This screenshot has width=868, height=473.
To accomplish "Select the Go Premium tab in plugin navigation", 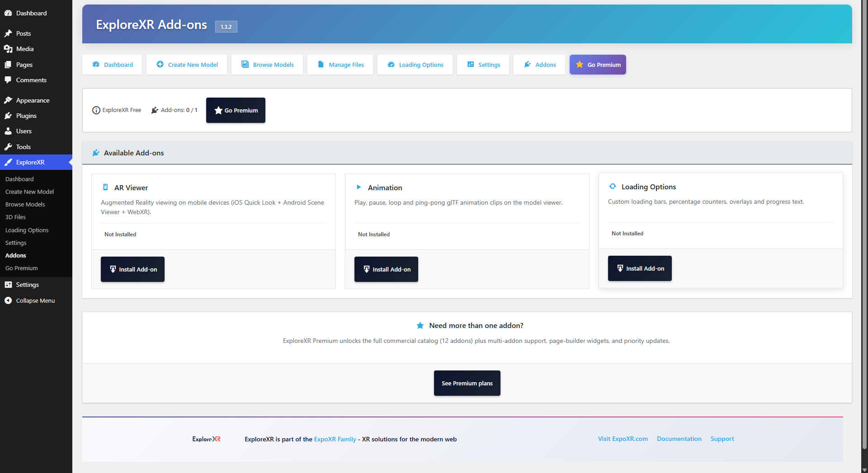I will (598, 65).
